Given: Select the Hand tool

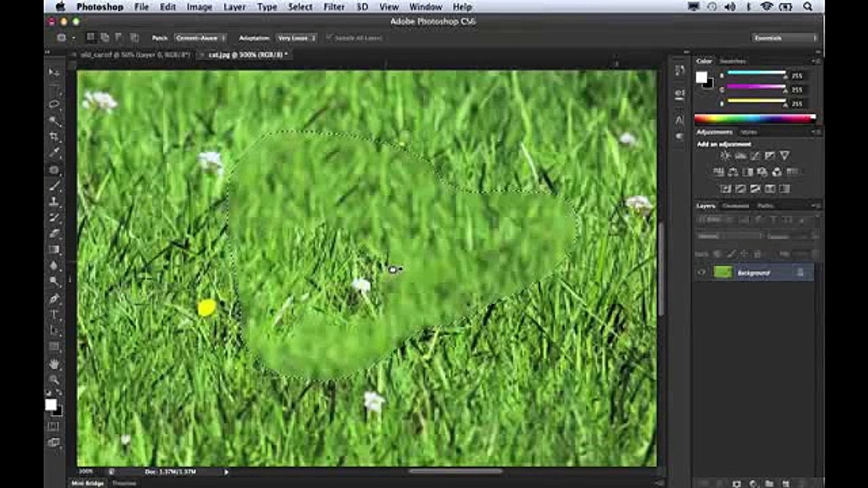Looking at the screenshot, I should pyautogui.click(x=54, y=363).
